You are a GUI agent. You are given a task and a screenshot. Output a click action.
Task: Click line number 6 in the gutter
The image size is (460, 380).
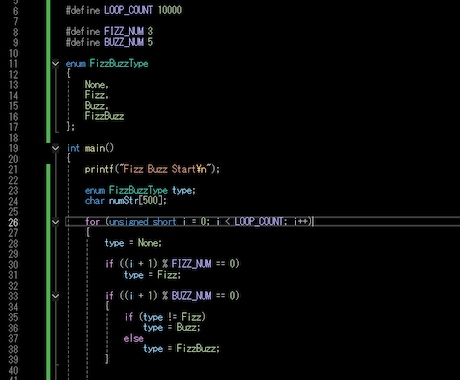pyautogui.click(x=15, y=11)
